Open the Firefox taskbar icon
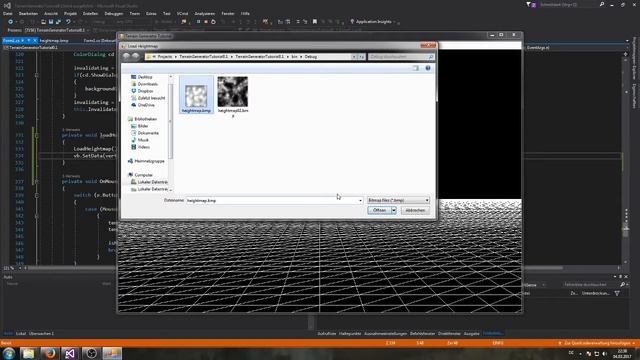640x360 pixels. (49, 353)
